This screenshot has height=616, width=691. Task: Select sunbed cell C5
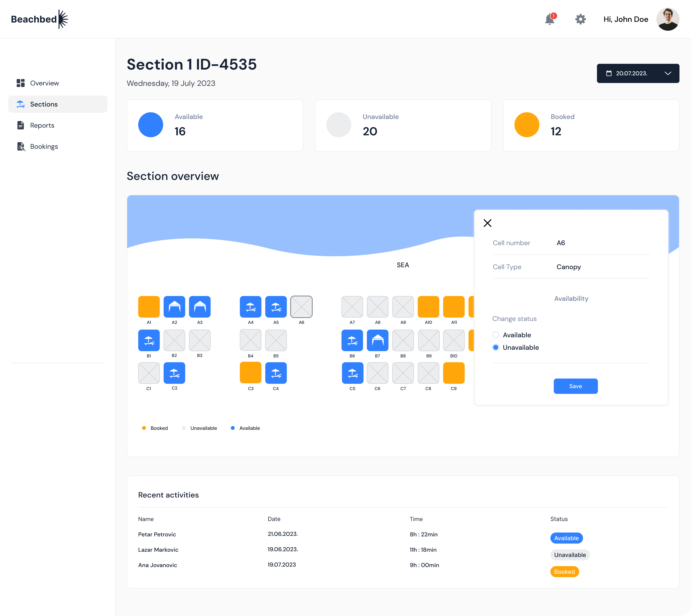point(352,373)
